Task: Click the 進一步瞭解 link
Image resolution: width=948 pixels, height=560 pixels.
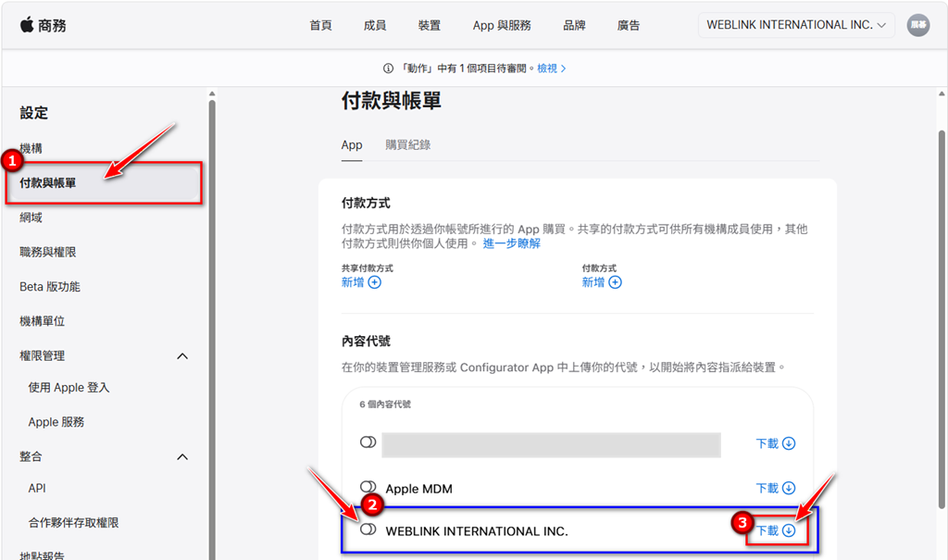Action: [511, 243]
